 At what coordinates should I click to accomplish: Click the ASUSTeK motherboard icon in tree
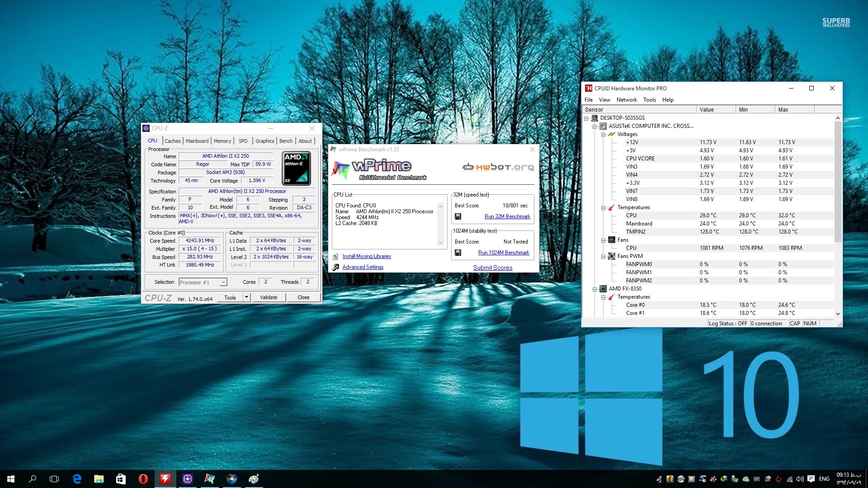tap(603, 126)
